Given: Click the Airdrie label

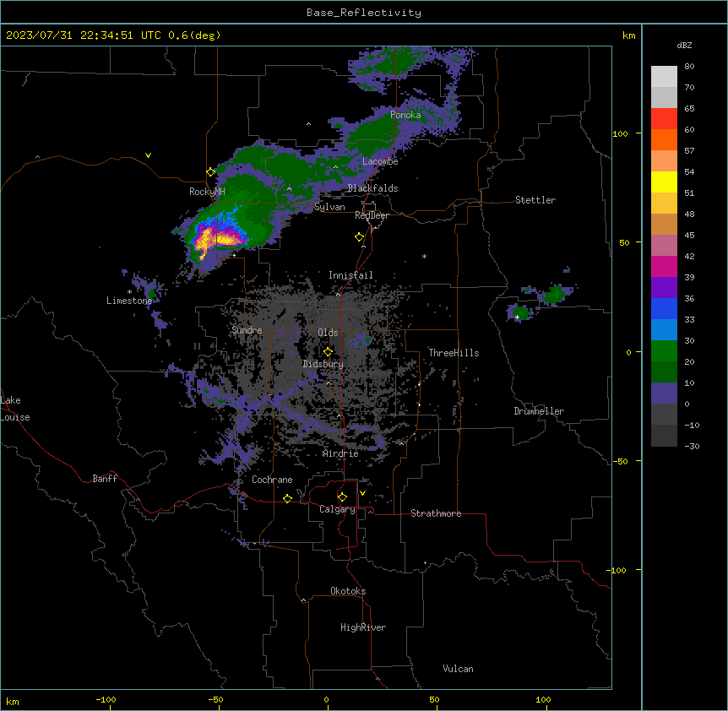Looking at the screenshot, I should (340, 453).
